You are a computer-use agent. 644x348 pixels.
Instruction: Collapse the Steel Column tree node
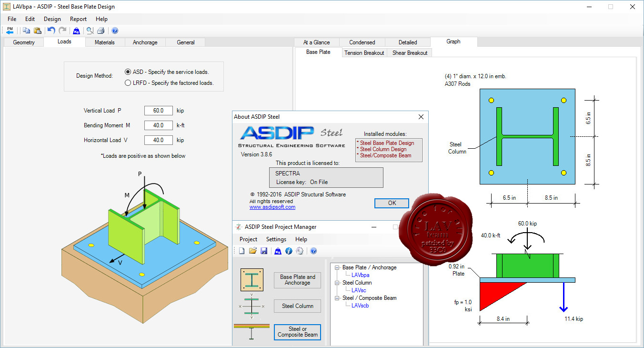coord(337,283)
